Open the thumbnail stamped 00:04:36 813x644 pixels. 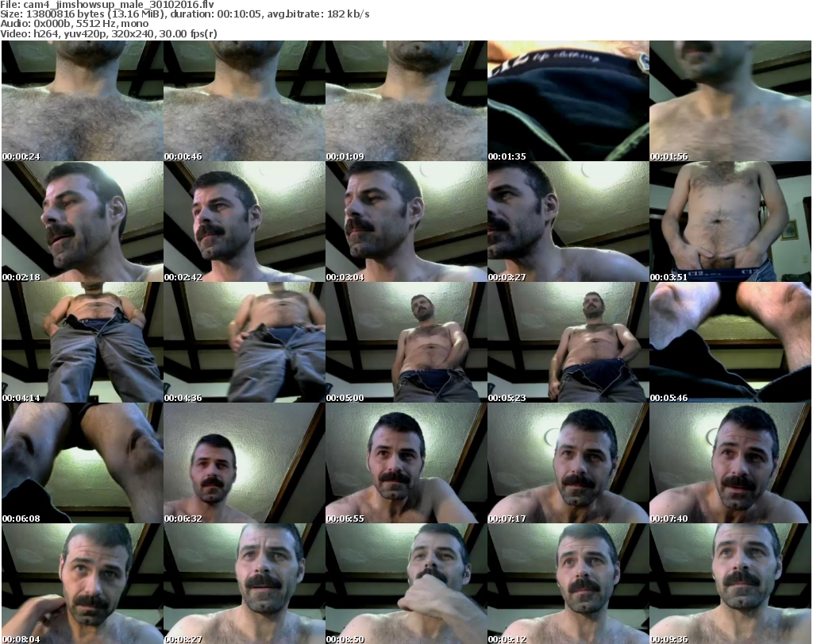(x=245, y=342)
